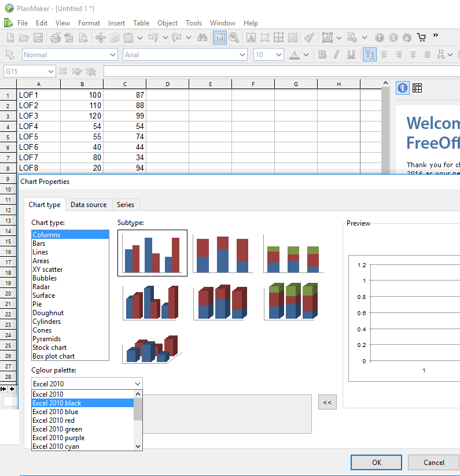Screen dimensions: 460x476
Task: Select column header D
Action: coord(167,84)
